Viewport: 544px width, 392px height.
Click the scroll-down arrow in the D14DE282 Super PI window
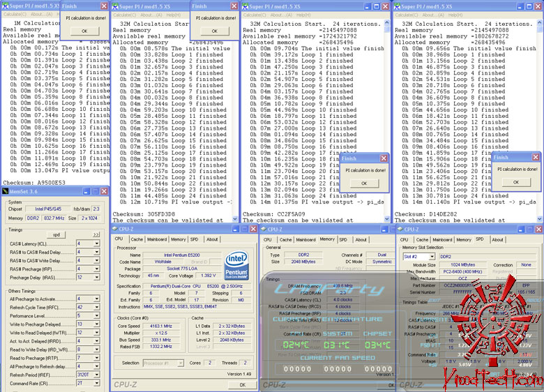click(x=540, y=219)
